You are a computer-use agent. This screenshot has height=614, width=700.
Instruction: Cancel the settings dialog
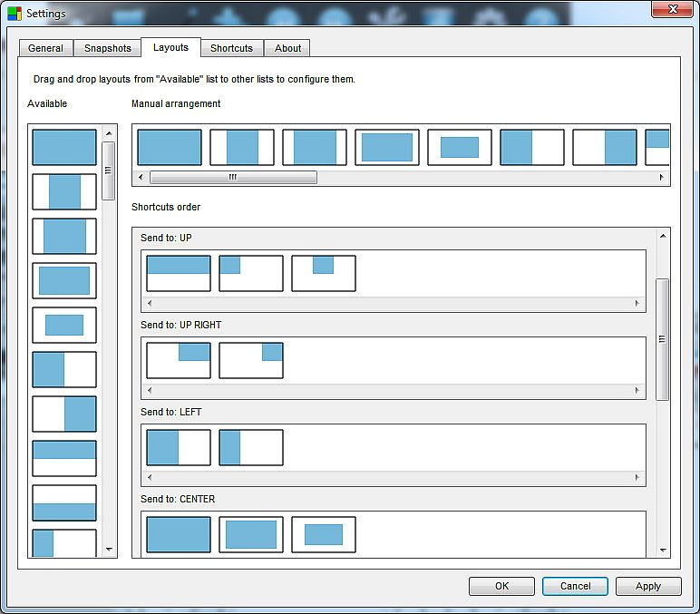tap(575, 586)
